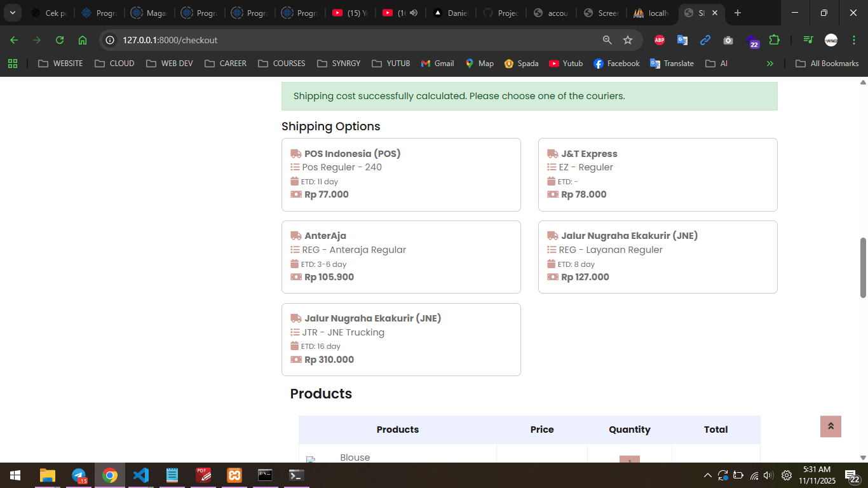868x488 pixels.
Task: Switch to the playing YouTube tab
Action: point(400,13)
